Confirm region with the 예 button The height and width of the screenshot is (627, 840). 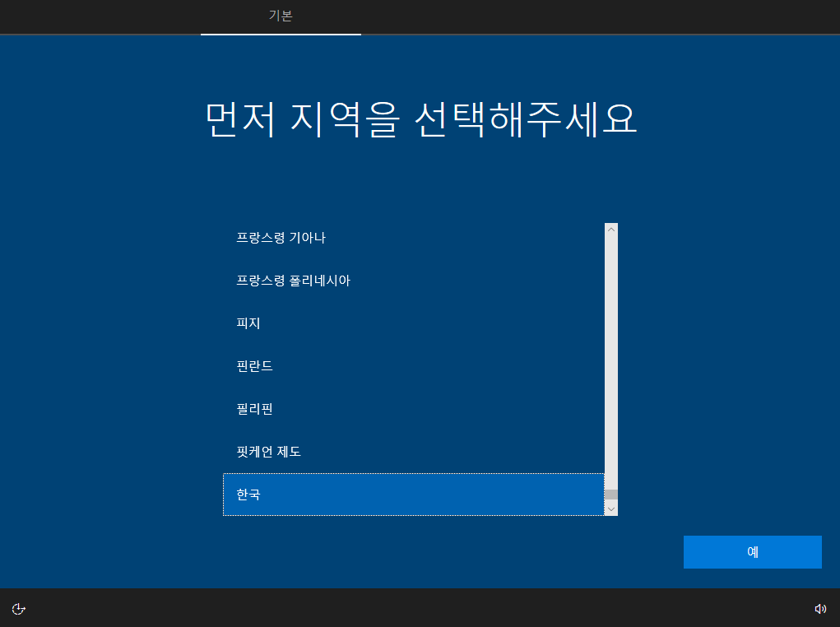tap(752, 552)
